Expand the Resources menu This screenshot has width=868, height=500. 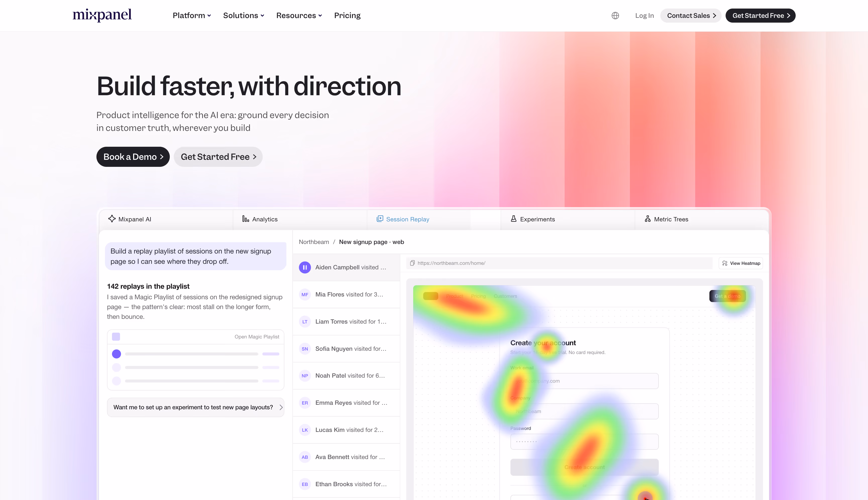point(299,16)
